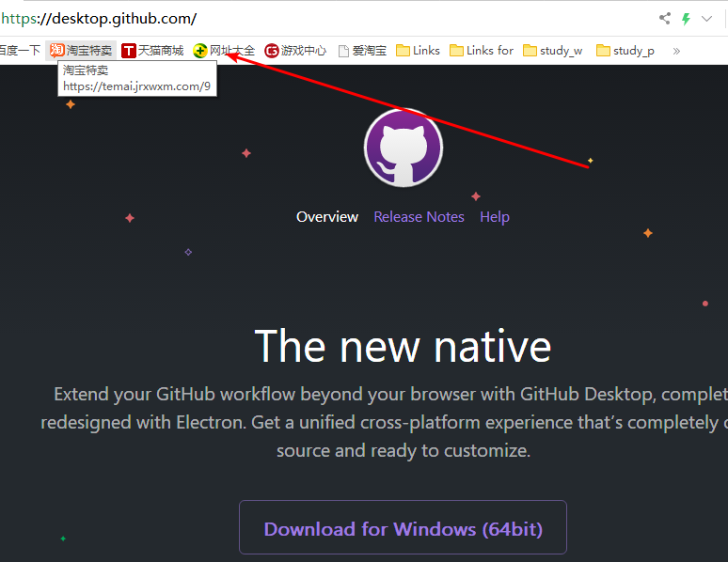
Task: Click the GitHub Desktop octocat logo
Action: click(403, 148)
